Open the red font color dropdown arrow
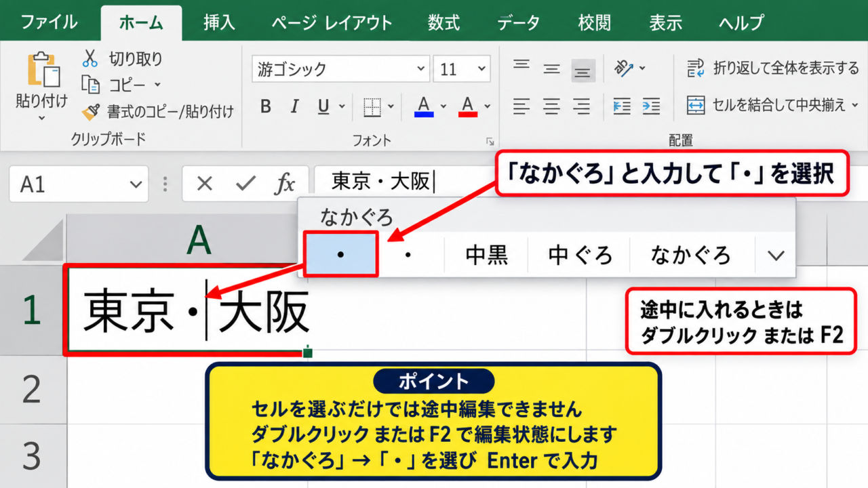The width and height of the screenshot is (868, 488). tap(487, 107)
